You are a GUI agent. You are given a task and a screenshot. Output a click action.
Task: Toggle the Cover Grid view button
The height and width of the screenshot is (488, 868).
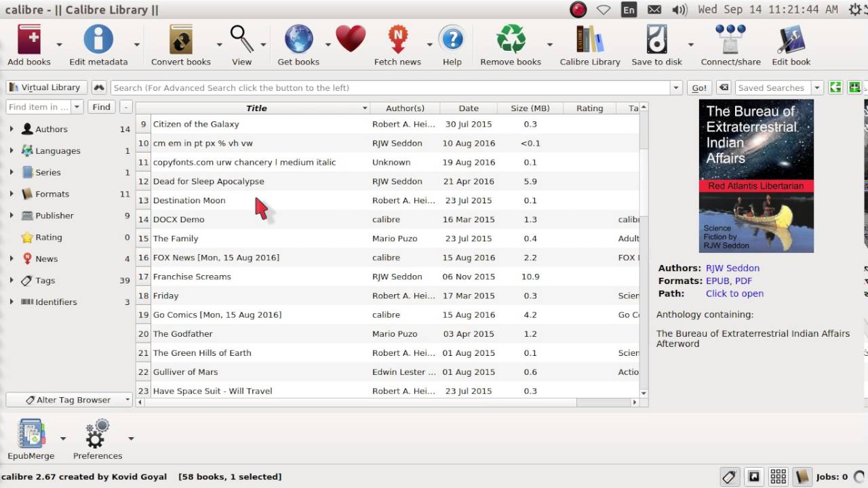click(778, 476)
